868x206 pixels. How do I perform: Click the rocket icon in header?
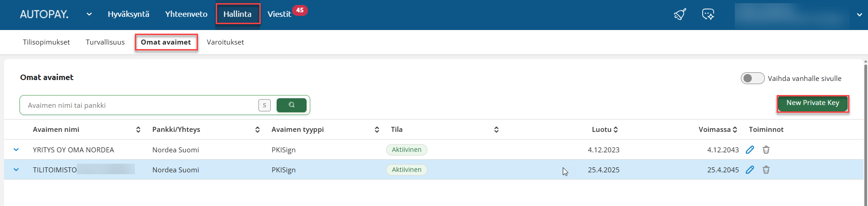click(680, 14)
